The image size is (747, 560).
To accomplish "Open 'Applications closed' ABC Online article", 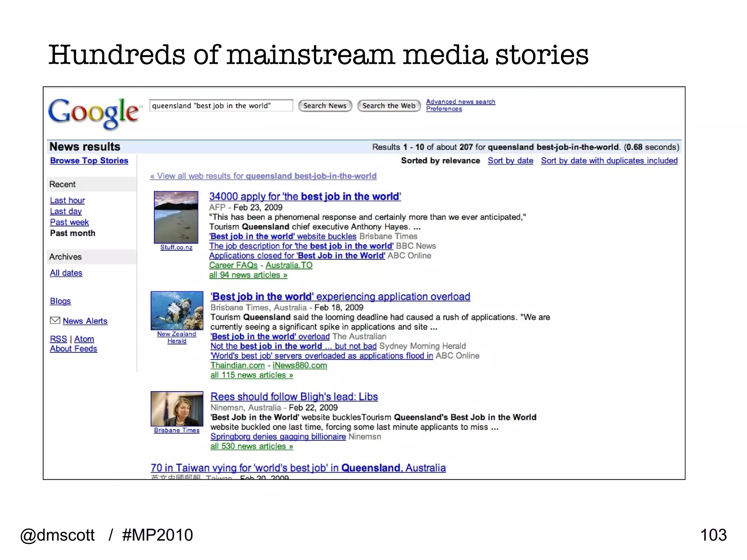I will (x=297, y=256).
